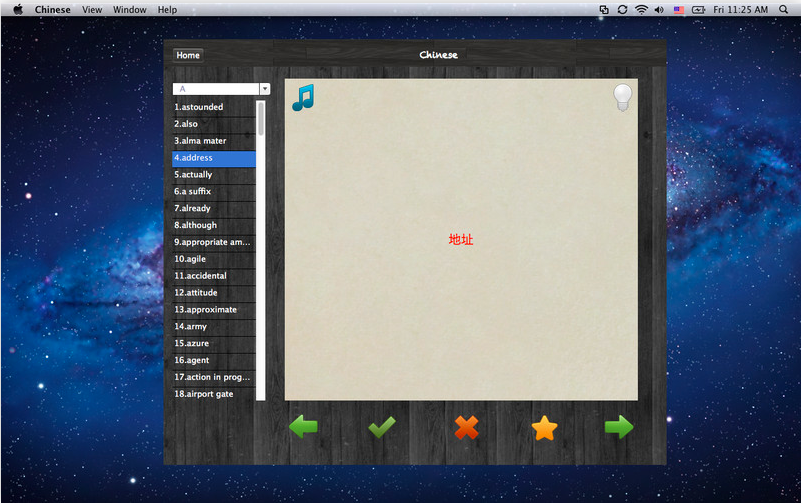801x503 pixels.
Task: Open the Help menu
Action: click(x=167, y=9)
